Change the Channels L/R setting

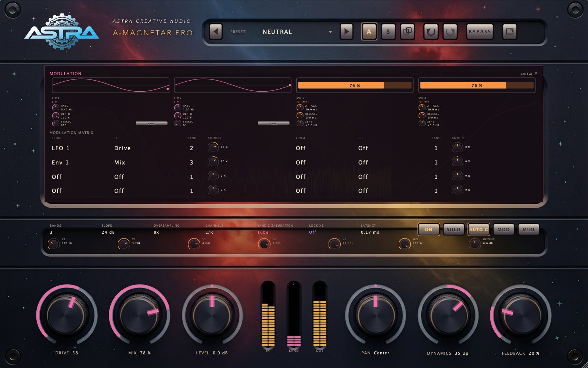(x=209, y=232)
